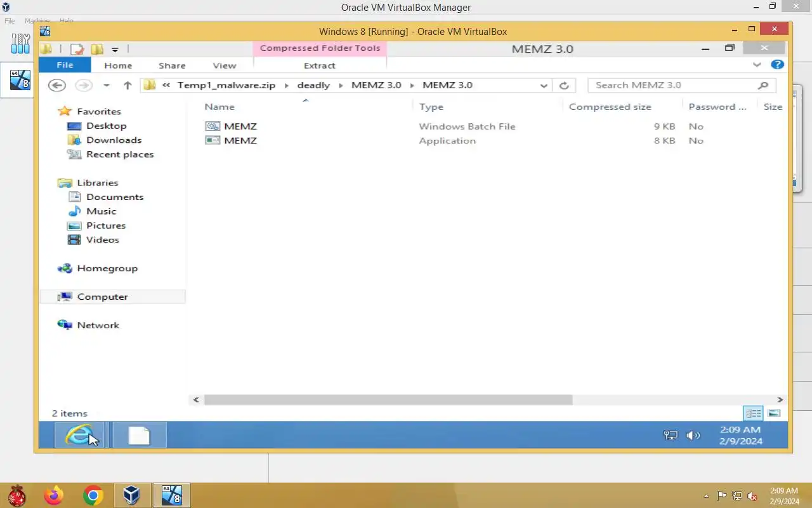812x508 pixels.
Task: Click blank document icon on guest taskbar
Action: (140, 435)
